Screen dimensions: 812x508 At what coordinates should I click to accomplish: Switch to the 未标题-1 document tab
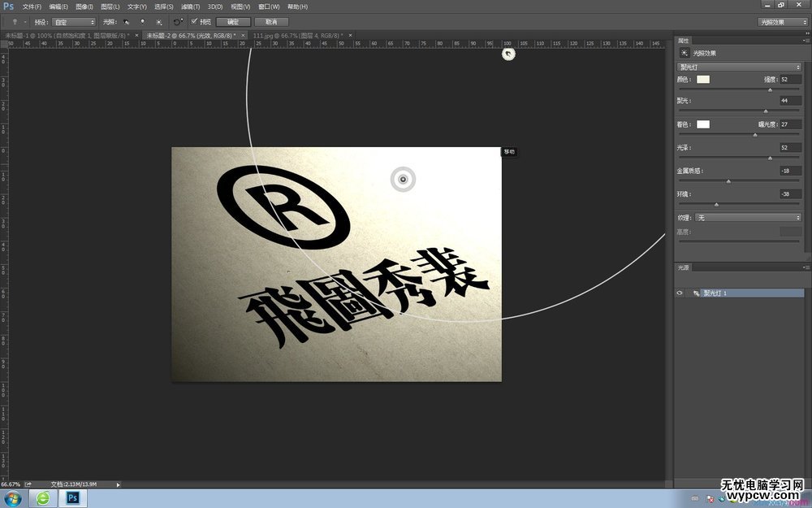pos(67,35)
